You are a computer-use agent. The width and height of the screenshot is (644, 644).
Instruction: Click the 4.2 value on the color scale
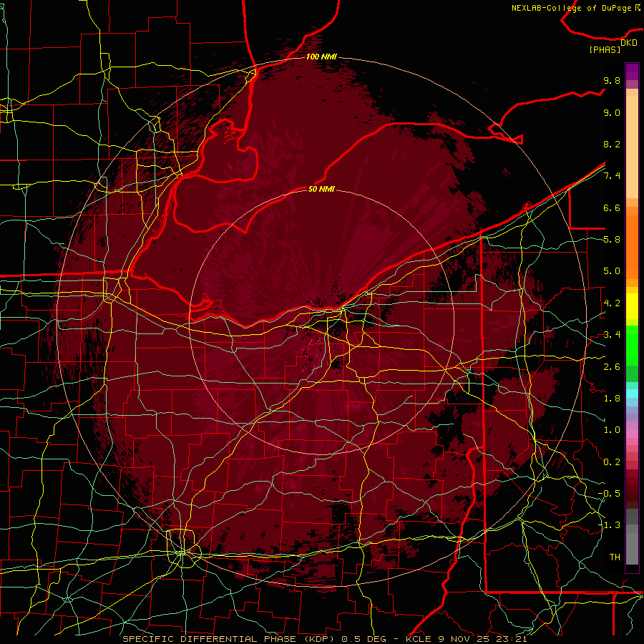612,303
